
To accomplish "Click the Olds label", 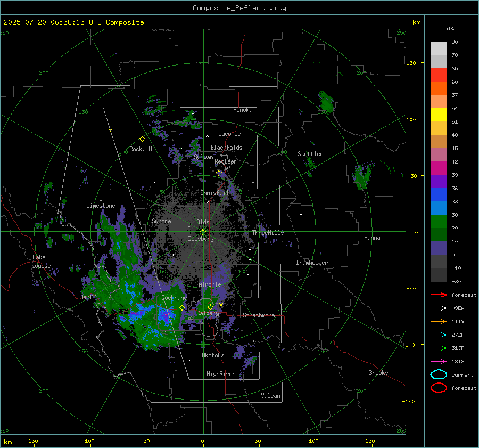I will pyautogui.click(x=203, y=222).
